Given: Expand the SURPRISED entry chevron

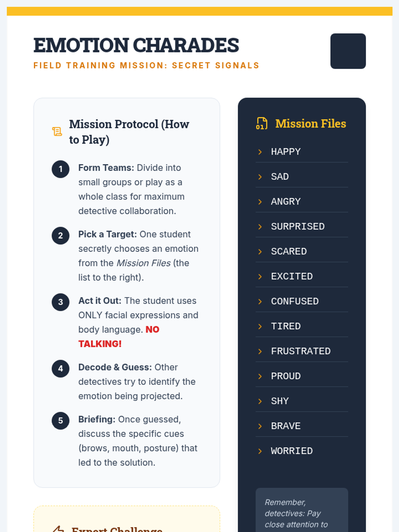Looking at the screenshot, I should 260,227.
